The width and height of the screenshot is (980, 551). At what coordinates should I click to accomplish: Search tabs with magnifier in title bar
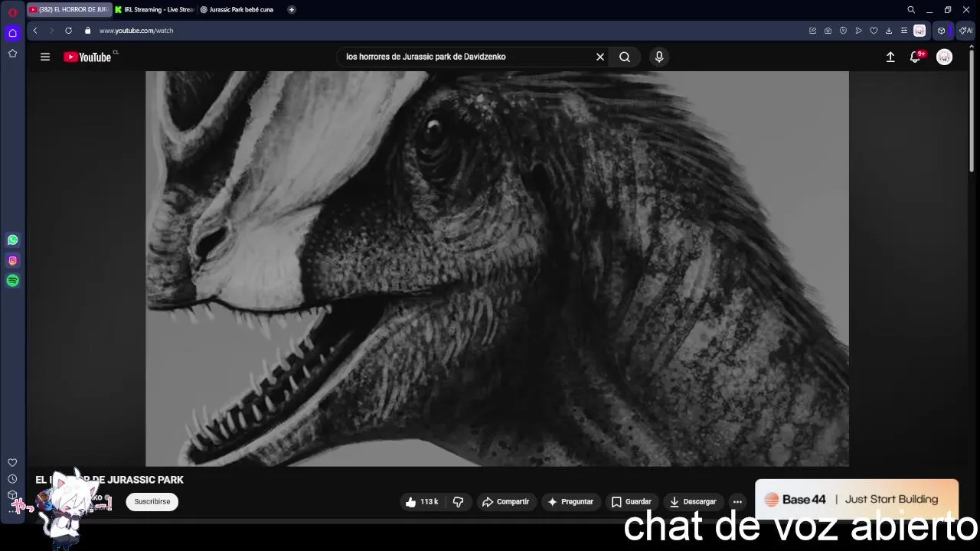911,10
